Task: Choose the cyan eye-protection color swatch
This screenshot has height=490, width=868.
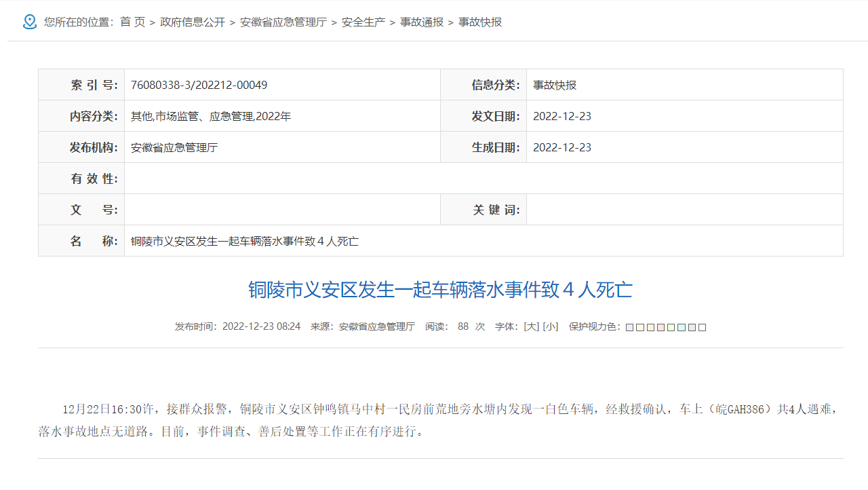Action: click(682, 326)
